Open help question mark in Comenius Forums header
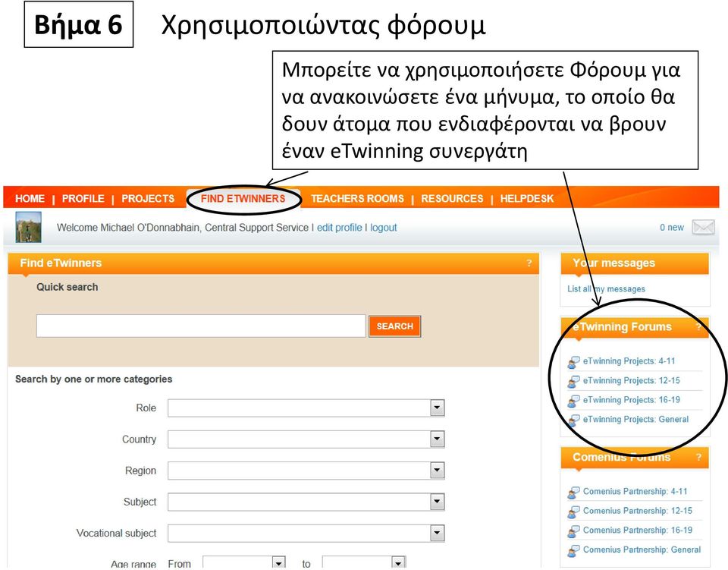 pyautogui.click(x=698, y=457)
